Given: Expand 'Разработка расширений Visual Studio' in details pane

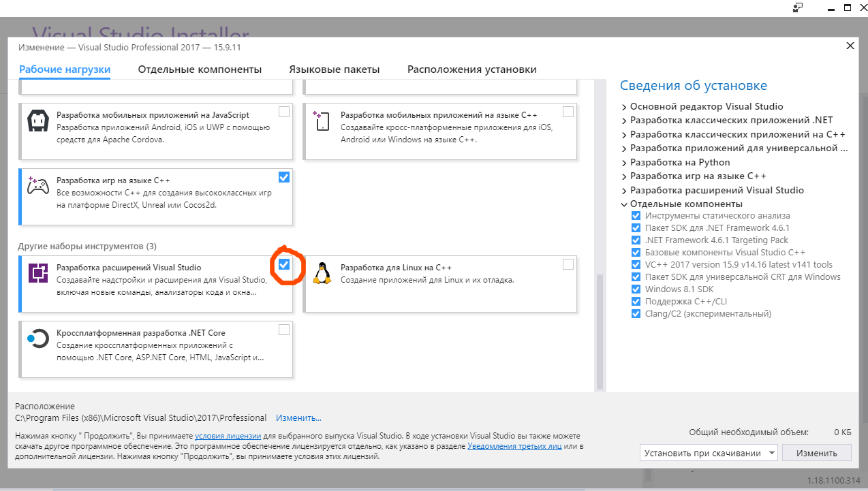Looking at the screenshot, I should point(624,190).
